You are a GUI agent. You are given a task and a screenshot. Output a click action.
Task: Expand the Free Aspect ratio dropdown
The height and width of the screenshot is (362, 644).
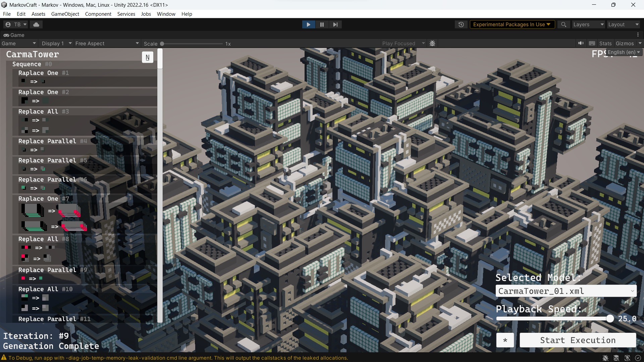tap(107, 44)
